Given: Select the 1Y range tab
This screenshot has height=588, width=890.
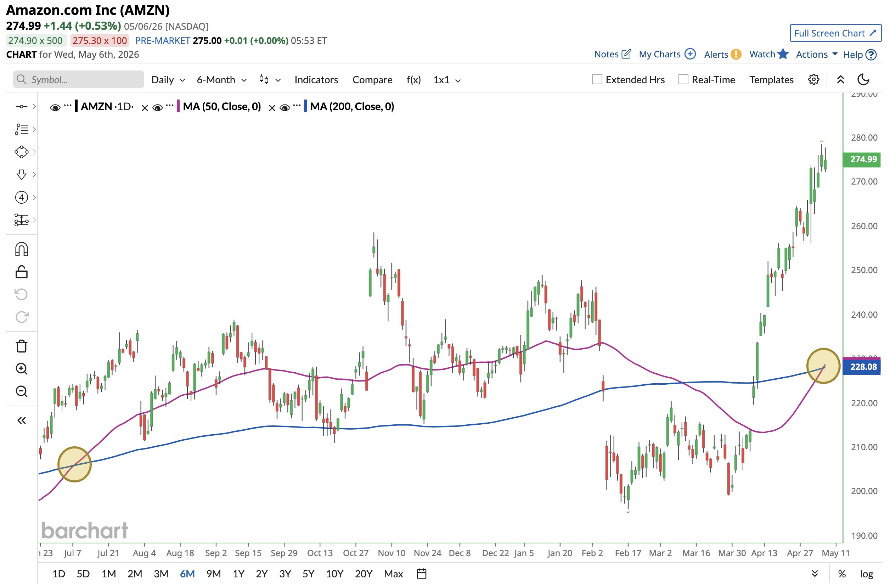Looking at the screenshot, I should click(238, 574).
